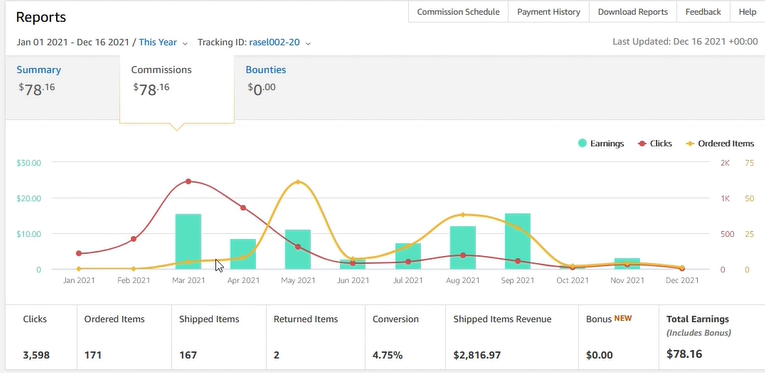
Task: Toggle the Ordered Items legend series
Action: point(720,143)
